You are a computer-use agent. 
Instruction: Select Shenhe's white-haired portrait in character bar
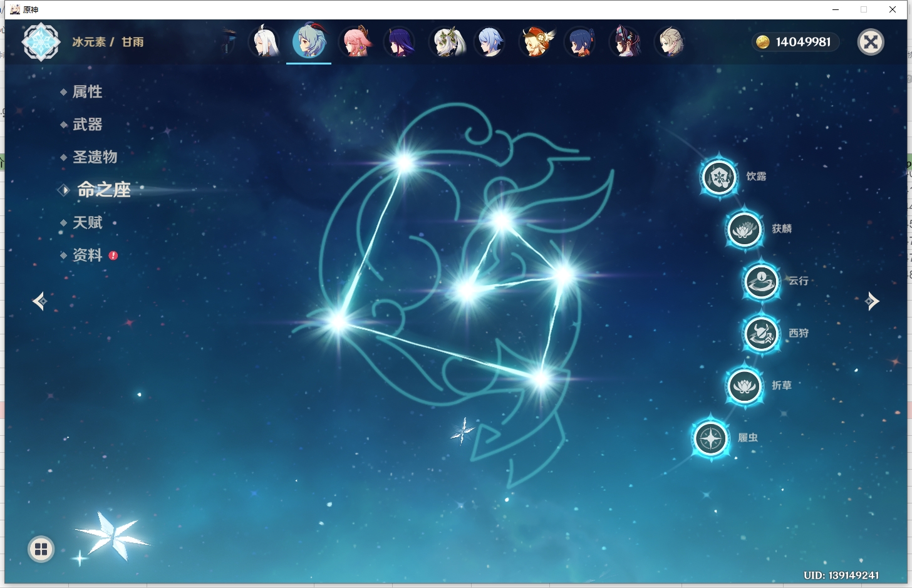coord(264,42)
